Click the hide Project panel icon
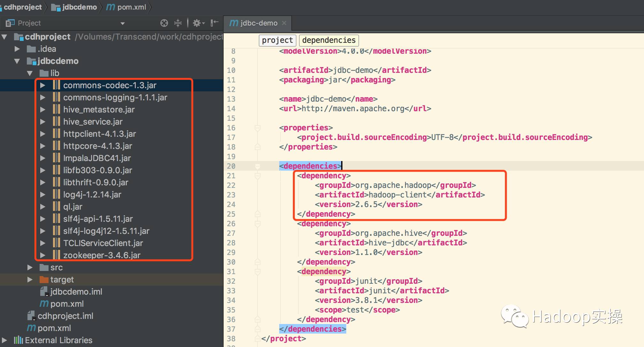Screen dimensions: 644x347 tap(214, 23)
